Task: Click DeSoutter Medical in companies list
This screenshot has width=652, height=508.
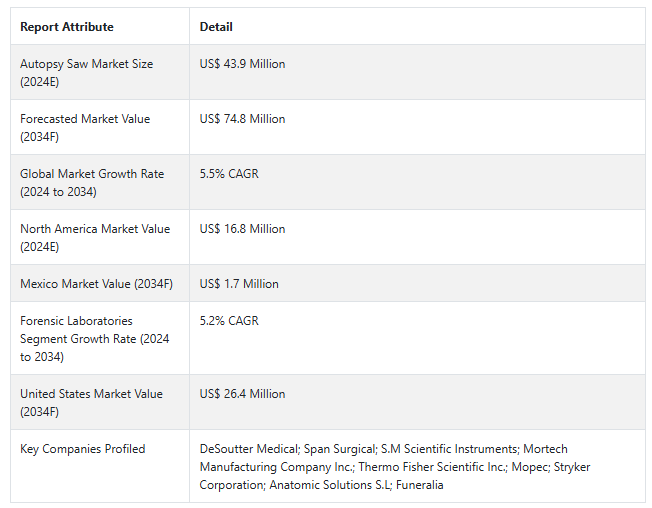Action: (x=249, y=449)
